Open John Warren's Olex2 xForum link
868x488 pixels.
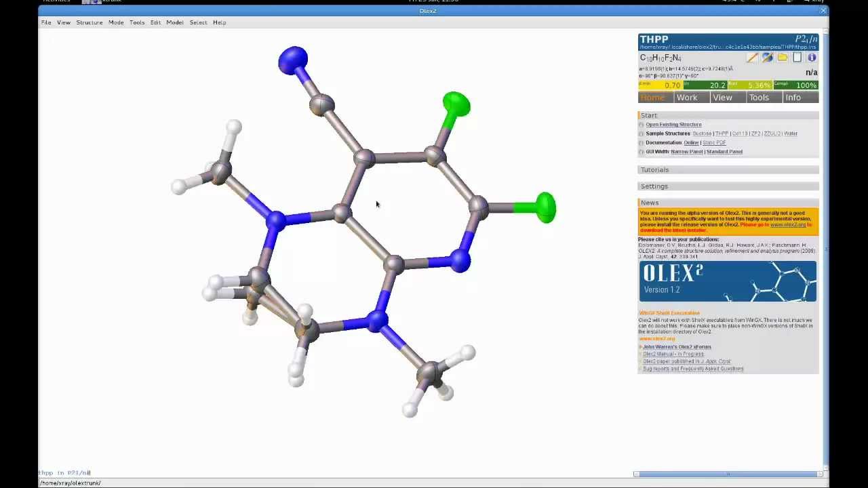677,347
